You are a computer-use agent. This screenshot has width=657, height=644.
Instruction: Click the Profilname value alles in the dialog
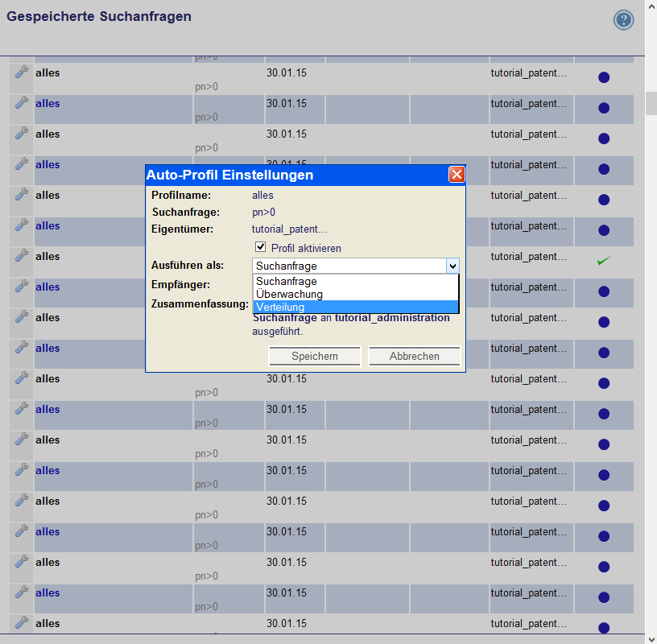click(x=262, y=196)
